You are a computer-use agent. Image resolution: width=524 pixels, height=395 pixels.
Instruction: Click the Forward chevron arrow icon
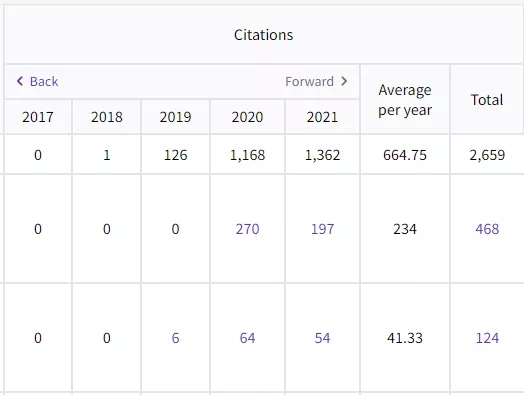pyautogui.click(x=344, y=81)
